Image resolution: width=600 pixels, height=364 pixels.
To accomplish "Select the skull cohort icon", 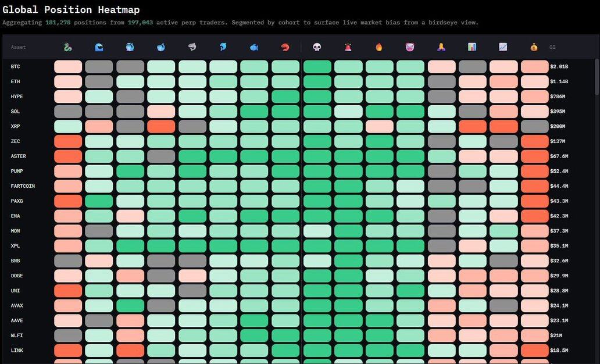I will [x=317, y=47].
